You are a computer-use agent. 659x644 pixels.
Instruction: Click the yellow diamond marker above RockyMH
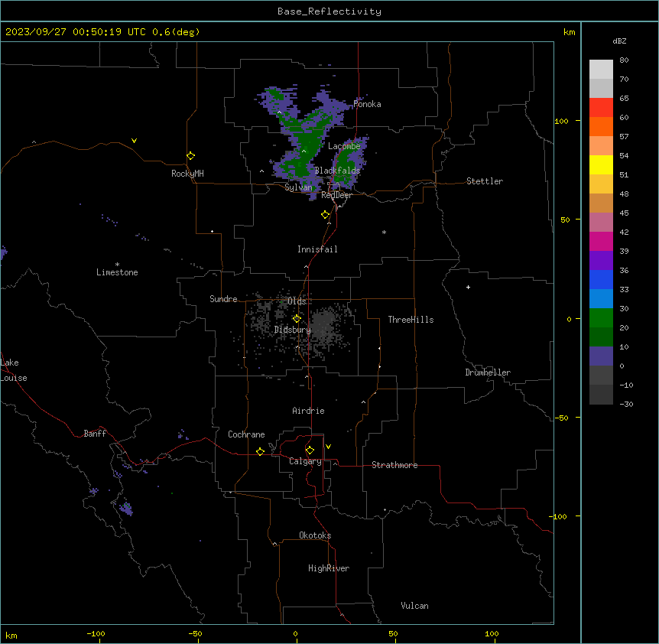[190, 156]
